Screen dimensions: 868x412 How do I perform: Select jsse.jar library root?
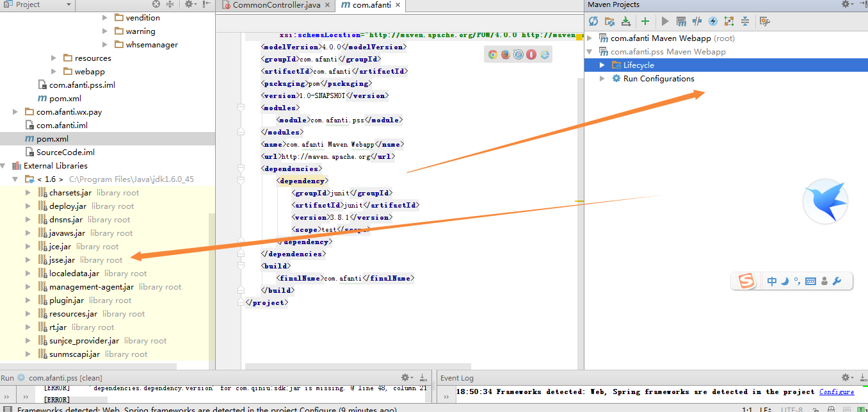pos(80,260)
